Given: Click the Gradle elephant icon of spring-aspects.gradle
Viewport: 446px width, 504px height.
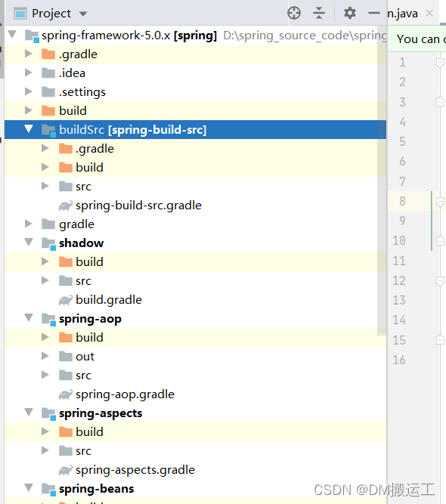Looking at the screenshot, I should point(66,470).
